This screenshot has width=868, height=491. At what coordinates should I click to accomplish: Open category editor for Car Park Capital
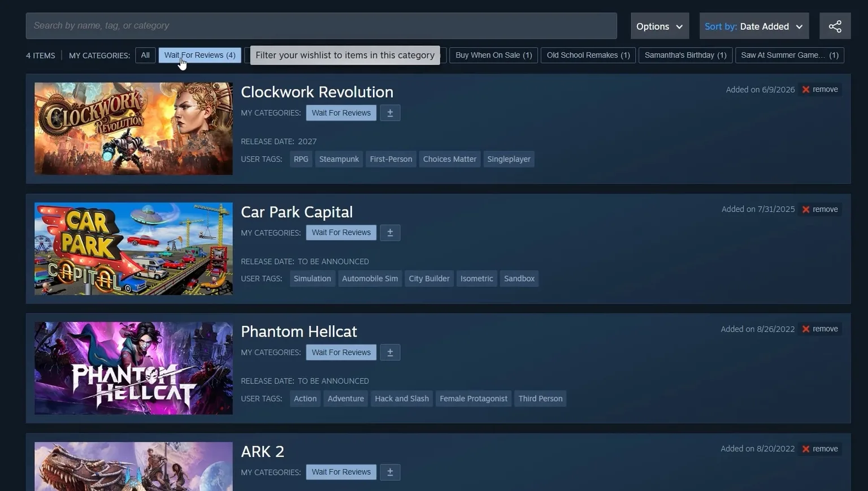click(x=390, y=232)
